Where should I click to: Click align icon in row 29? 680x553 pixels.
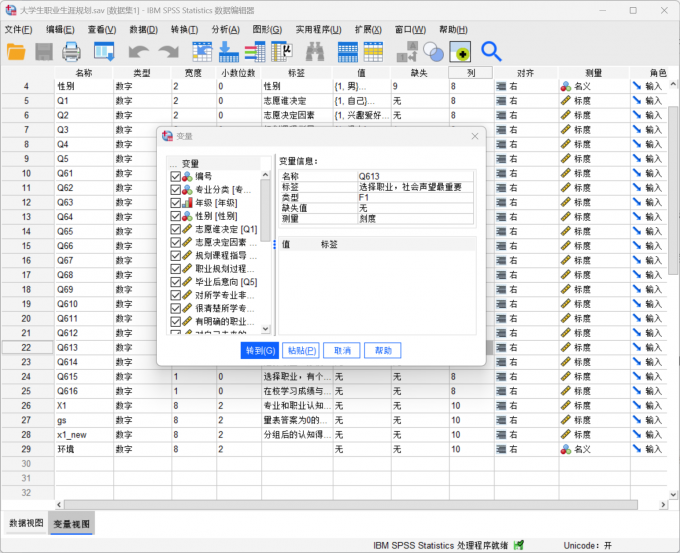[501, 449]
